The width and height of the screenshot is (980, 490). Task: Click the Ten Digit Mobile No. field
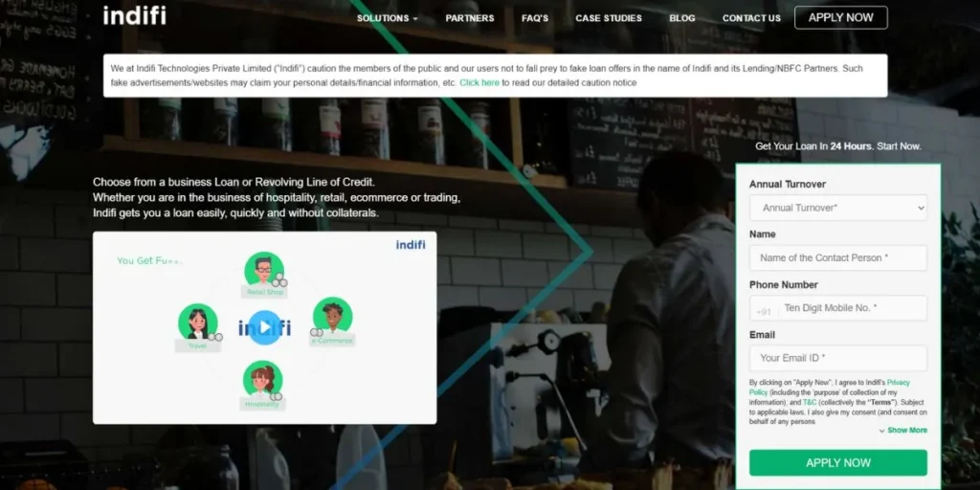coord(852,308)
